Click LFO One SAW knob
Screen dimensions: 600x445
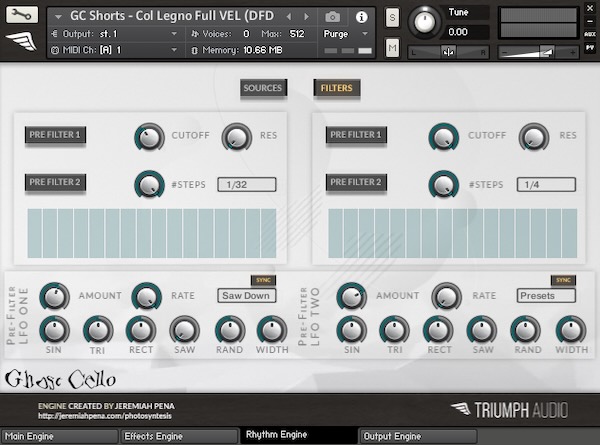pyautogui.click(x=184, y=331)
